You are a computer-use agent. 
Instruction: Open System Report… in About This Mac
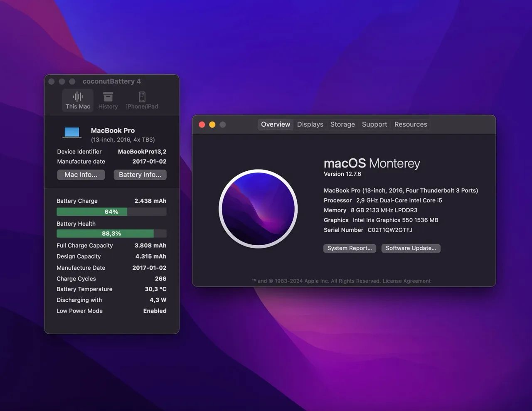(350, 248)
